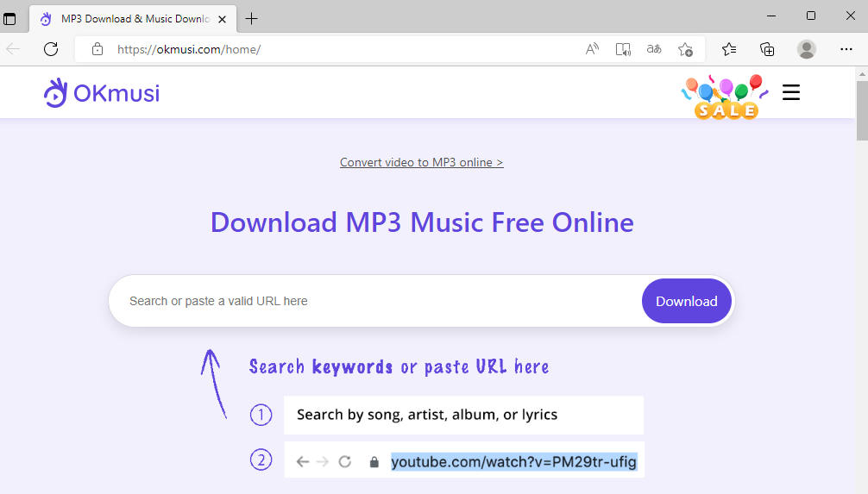Open the tab actions menu icon
The height and width of the screenshot is (494, 868).
click(9, 18)
